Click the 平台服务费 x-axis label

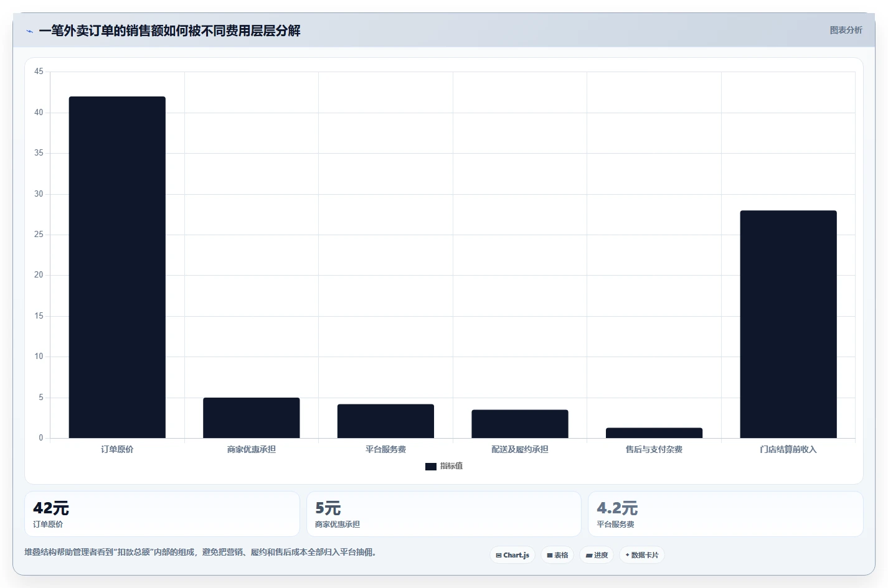coord(385,449)
